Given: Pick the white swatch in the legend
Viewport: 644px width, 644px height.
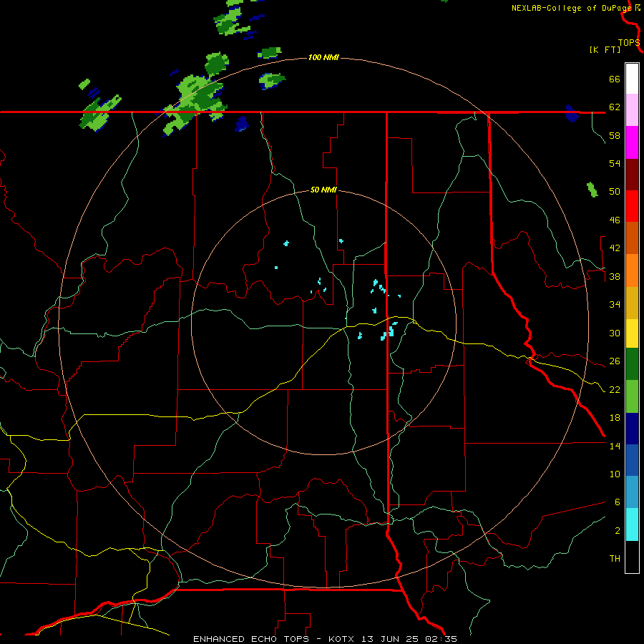Looking at the screenshot, I should coord(632,79).
